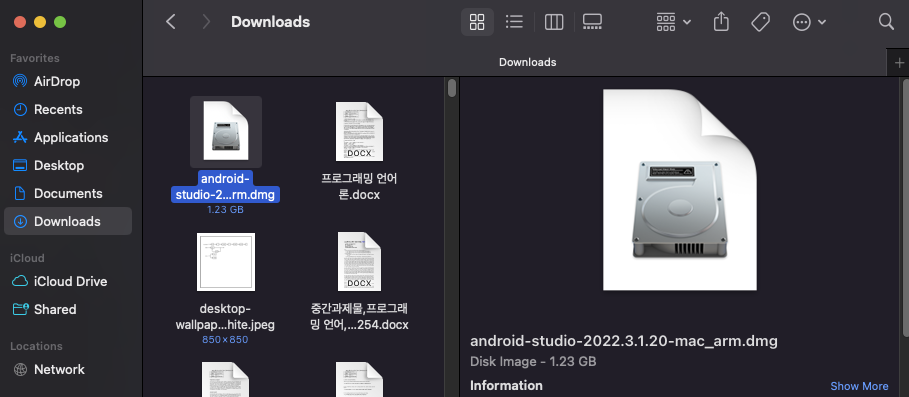
Task: Click the Documents page icon
Action: (x=20, y=193)
